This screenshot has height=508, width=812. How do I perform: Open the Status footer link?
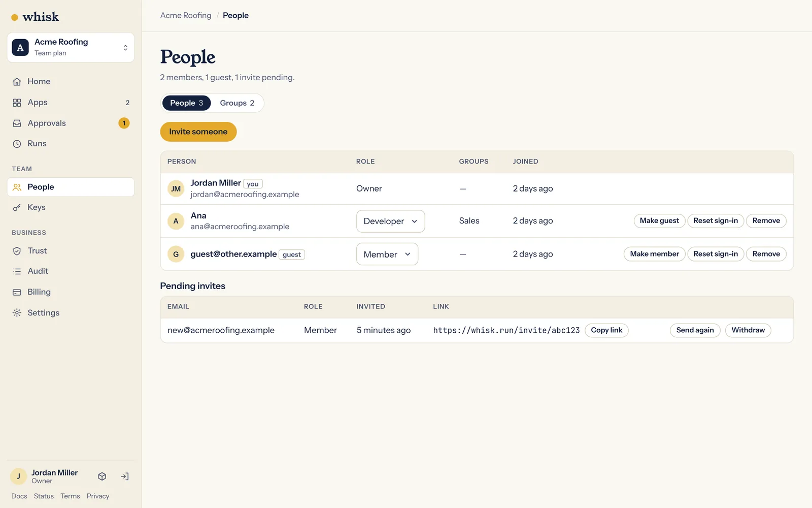[x=44, y=496]
